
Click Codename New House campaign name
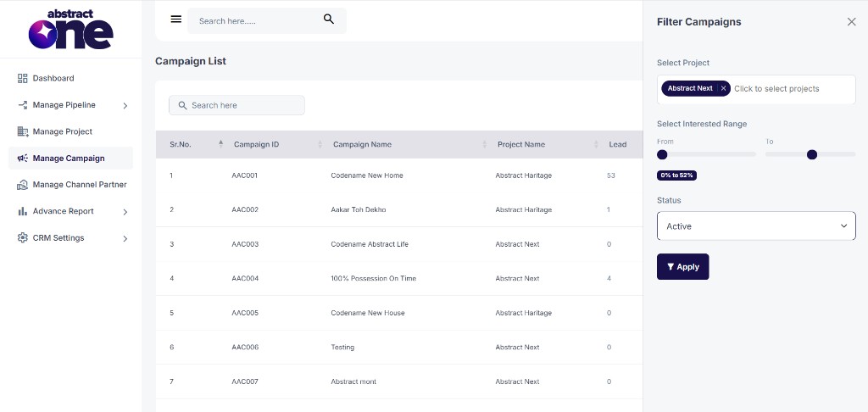point(368,312)
